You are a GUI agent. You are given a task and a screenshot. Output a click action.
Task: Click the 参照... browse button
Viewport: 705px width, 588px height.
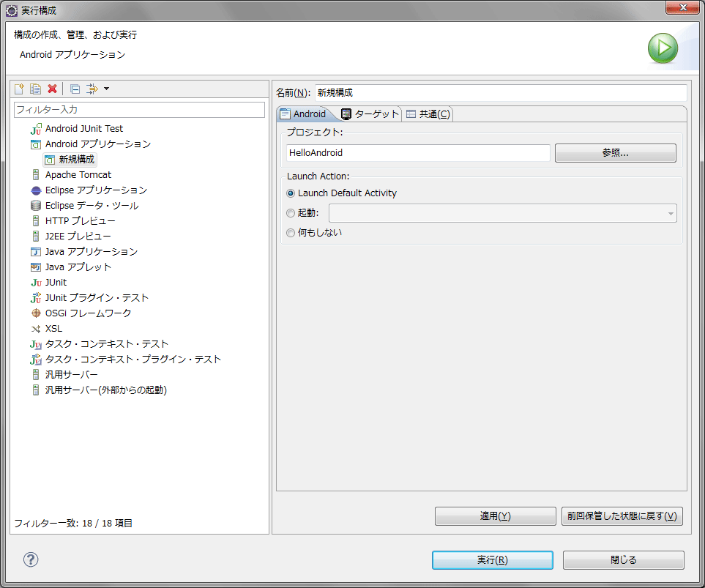click(x=615, y=153)
